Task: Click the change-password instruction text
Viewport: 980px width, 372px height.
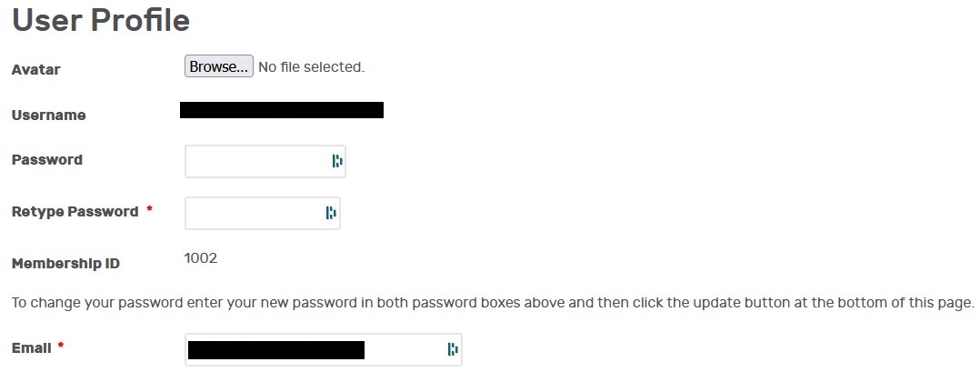Action: [x=493, y=303]
